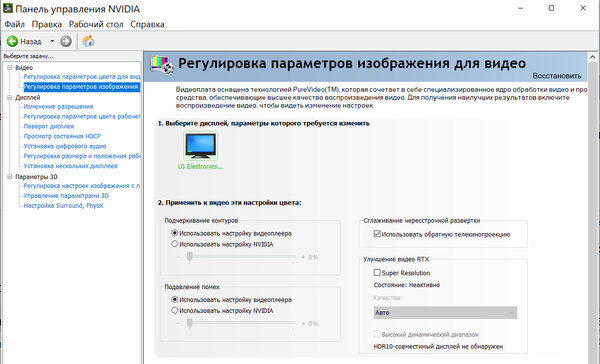Open the Правка menu
The image size is (600, 364).
(x=47, y=24)
